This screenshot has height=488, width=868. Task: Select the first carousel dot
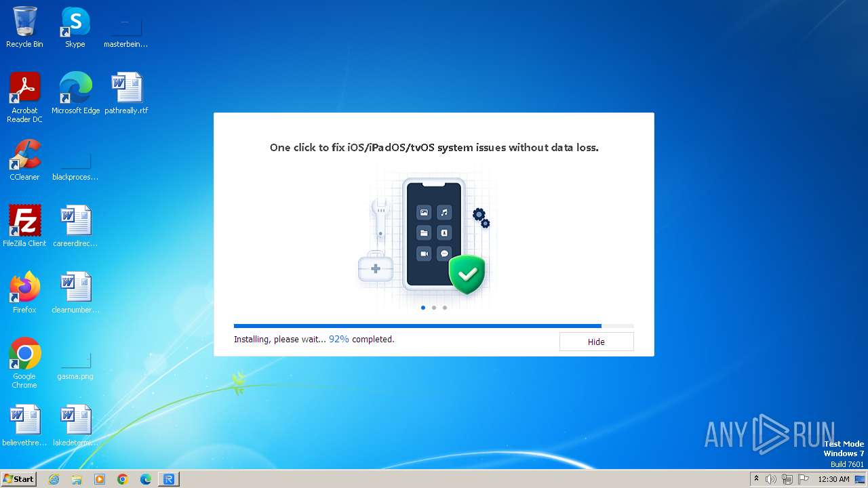(423, 308)
